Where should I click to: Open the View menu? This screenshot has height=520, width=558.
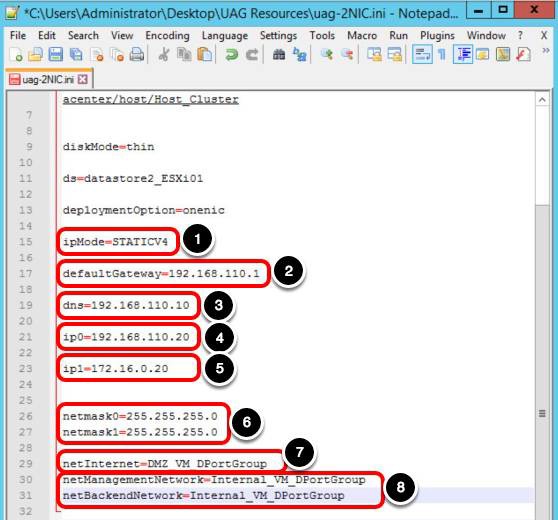tap(122, 36)
